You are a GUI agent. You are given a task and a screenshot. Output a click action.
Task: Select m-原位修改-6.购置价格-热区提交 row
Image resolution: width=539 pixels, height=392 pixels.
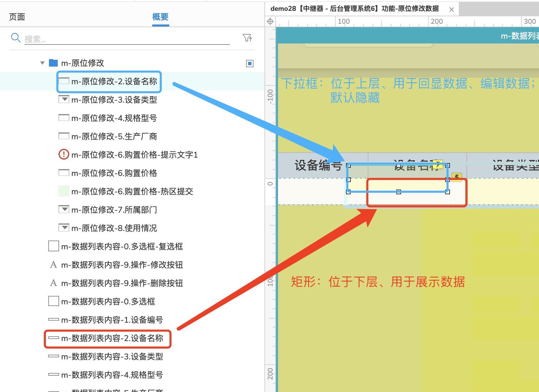(x=133, y=192)
